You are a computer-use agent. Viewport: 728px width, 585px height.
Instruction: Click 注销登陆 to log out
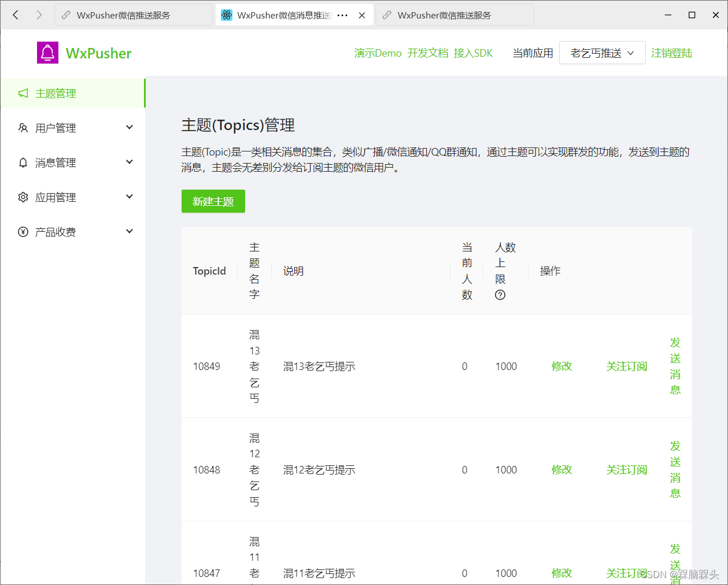pos(671,53)
